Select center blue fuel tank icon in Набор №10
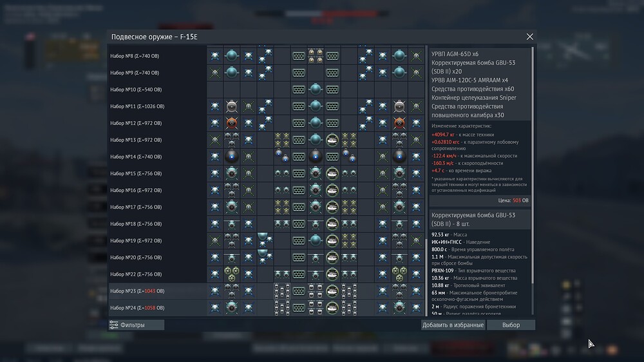 tap(316, 89)
